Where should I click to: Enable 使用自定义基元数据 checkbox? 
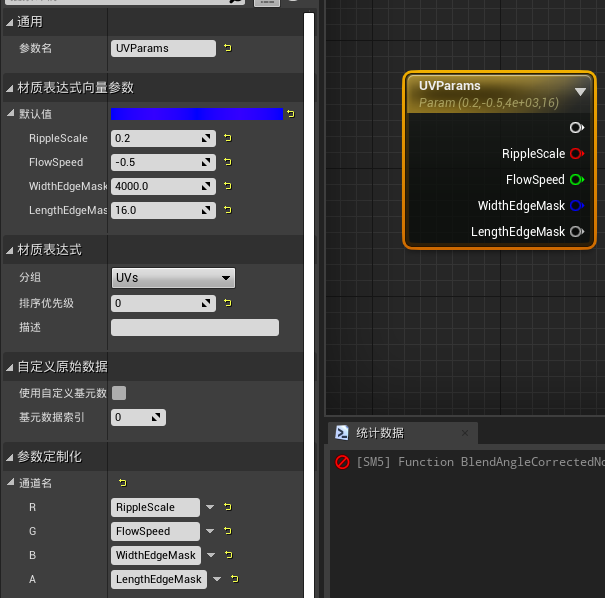119,393
